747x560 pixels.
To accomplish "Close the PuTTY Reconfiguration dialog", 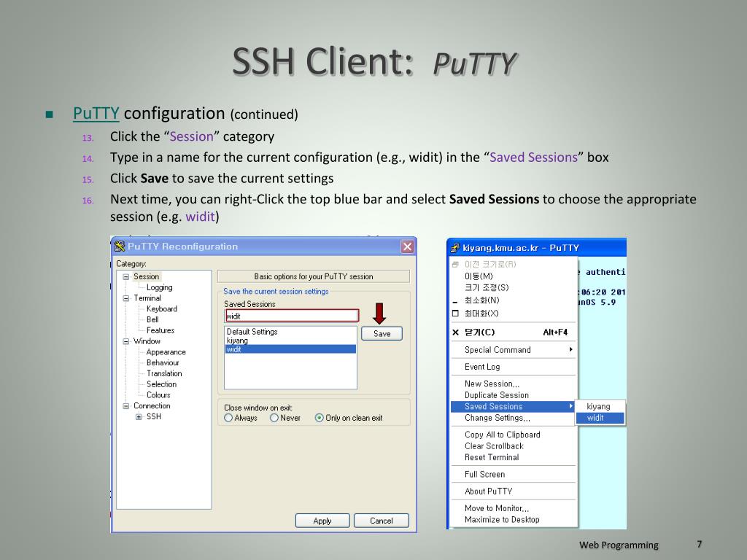I will [x=407, y=246].
